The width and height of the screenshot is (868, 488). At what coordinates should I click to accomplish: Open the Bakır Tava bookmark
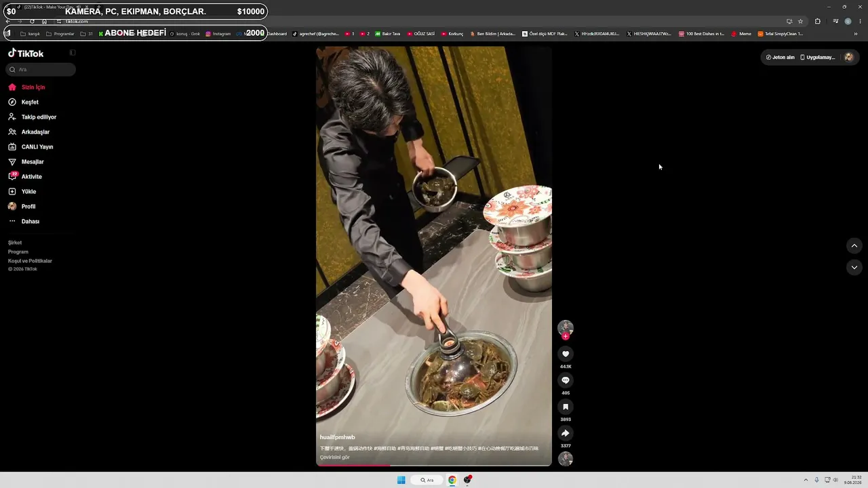pyautogui.click(x=388, y=34)
